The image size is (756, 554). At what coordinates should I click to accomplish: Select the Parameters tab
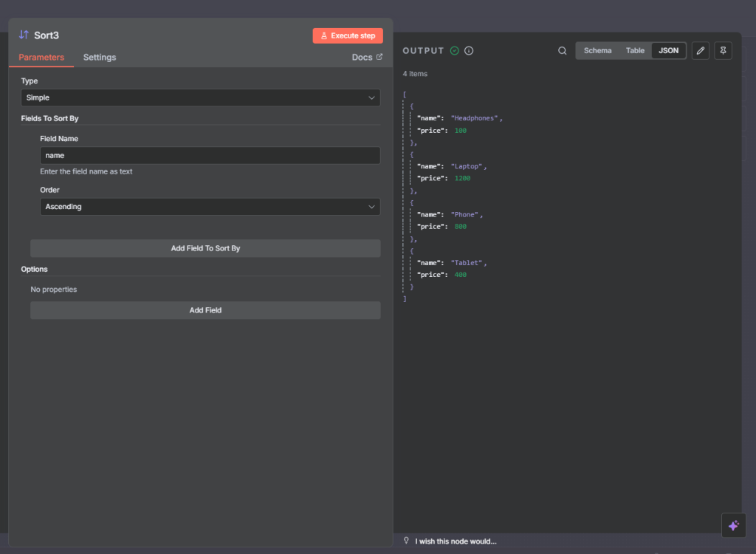point(41,57)
